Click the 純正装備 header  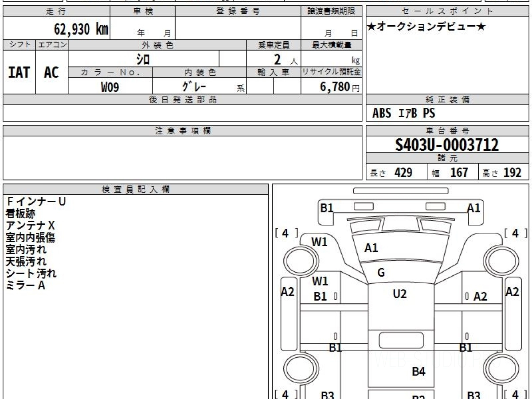coord(448,100)
